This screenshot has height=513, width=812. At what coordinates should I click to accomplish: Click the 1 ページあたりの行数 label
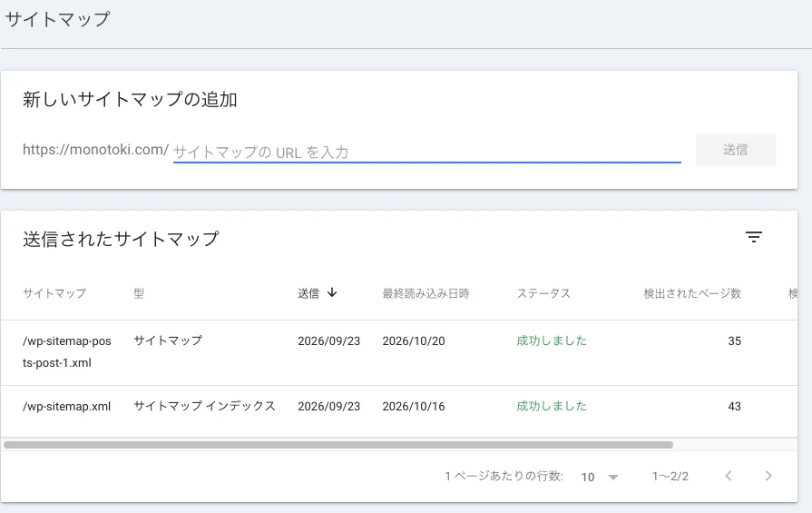504,476
